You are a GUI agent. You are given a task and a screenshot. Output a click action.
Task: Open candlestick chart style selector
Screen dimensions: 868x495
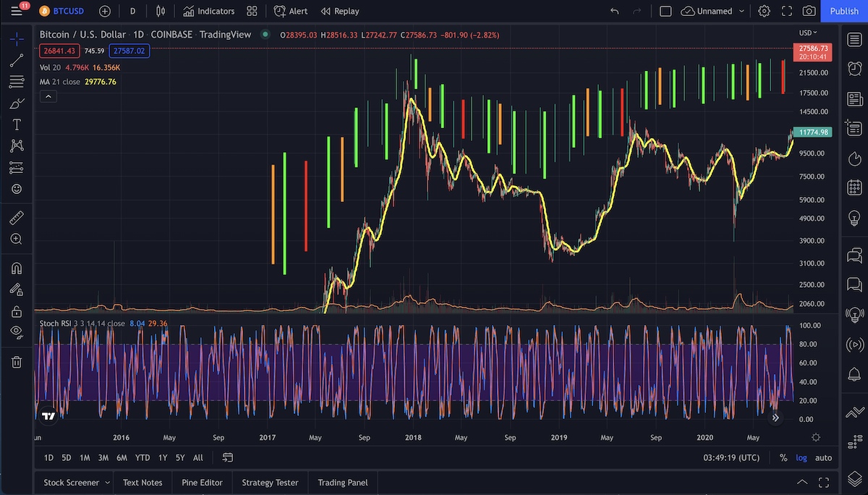click(161, 12)
